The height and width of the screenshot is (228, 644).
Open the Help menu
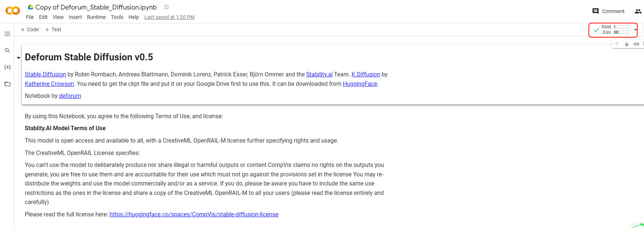point(134,17)
